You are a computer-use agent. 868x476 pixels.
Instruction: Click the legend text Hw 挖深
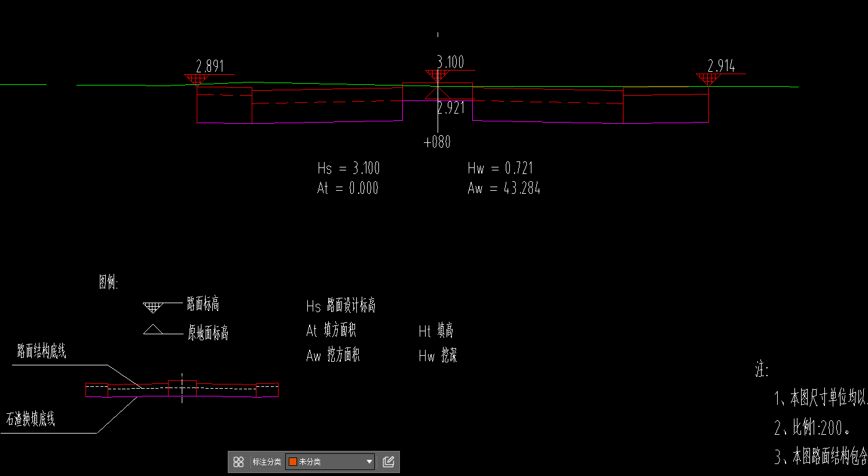click(x=438, y=356)
